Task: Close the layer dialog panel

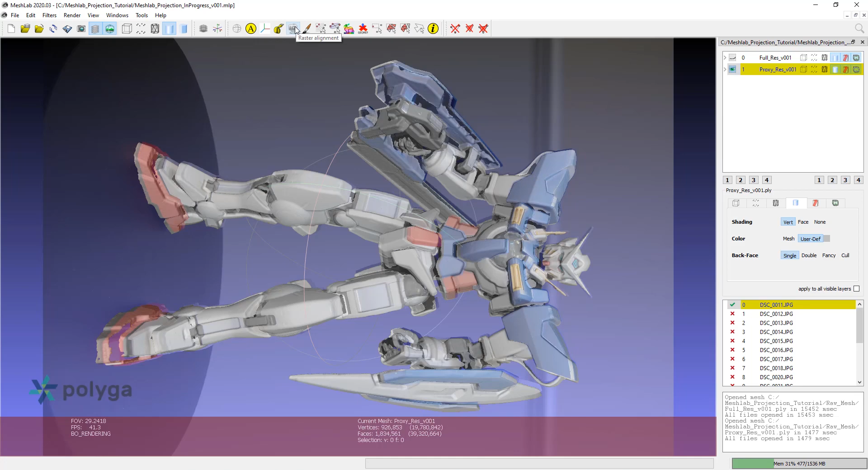Action: click(862, 42)
